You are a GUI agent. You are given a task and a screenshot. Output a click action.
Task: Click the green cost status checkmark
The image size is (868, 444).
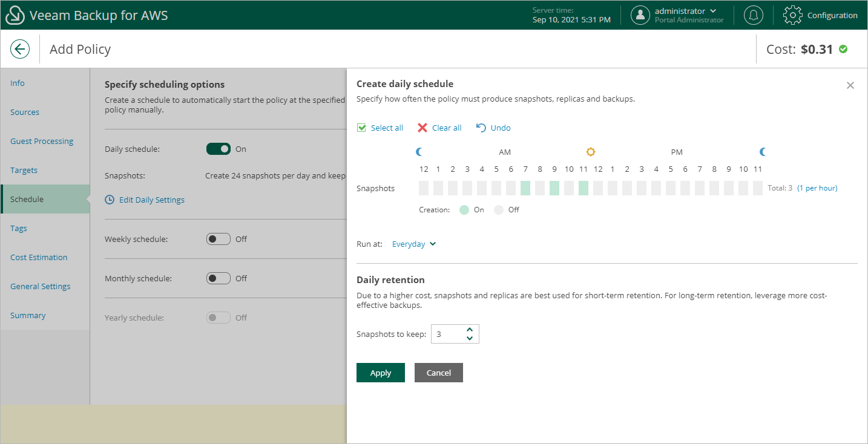[x=843, y=49]
